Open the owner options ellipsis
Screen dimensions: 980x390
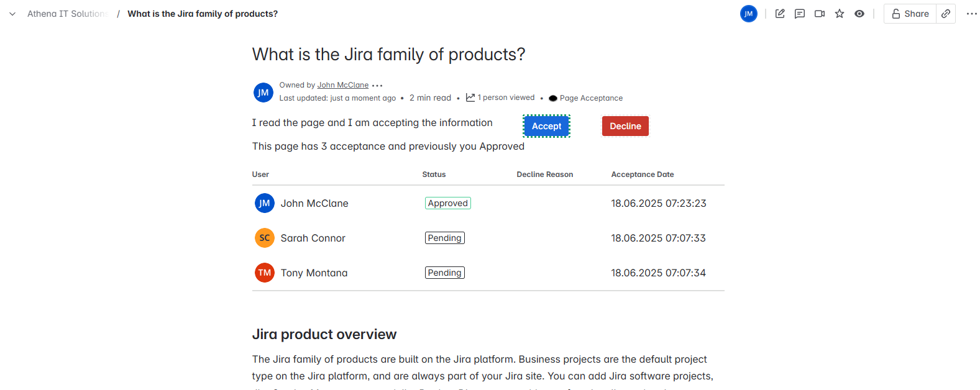tap(377, 86)
